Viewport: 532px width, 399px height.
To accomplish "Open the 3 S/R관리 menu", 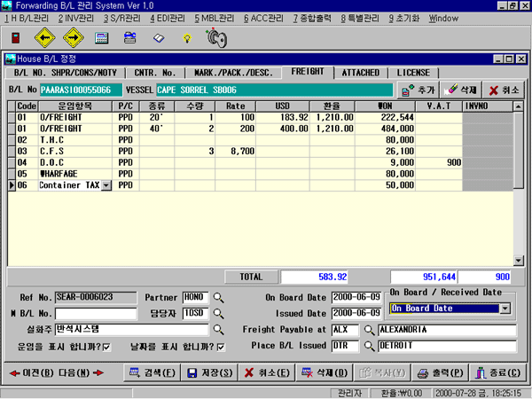I will point(121,19).
